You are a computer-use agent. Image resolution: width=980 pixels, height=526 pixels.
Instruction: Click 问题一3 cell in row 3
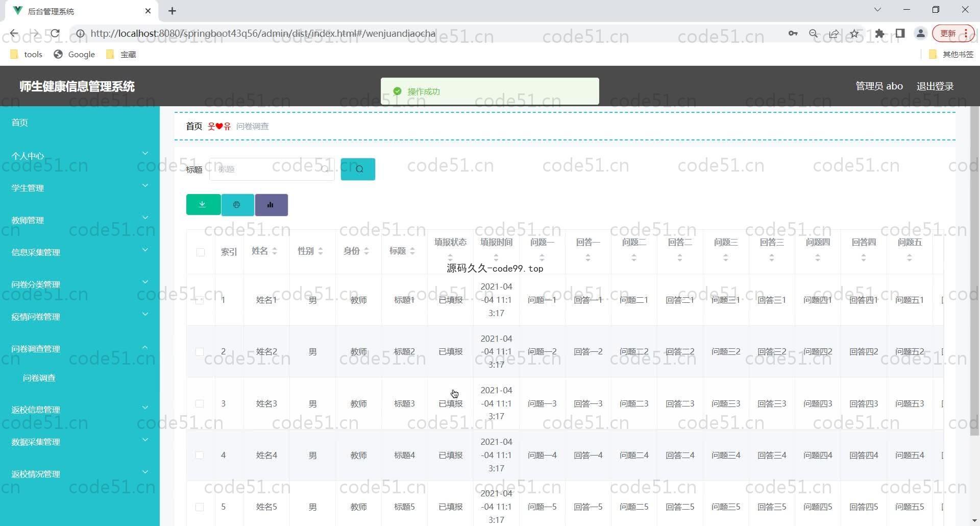542,403
